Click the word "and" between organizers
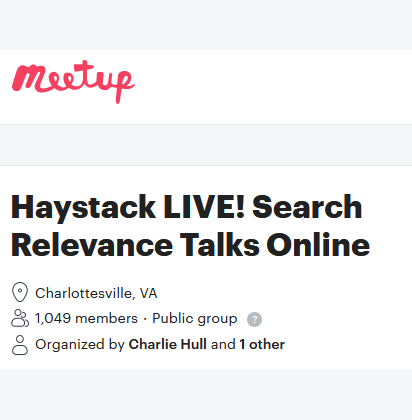 click(x=223, y=344)
